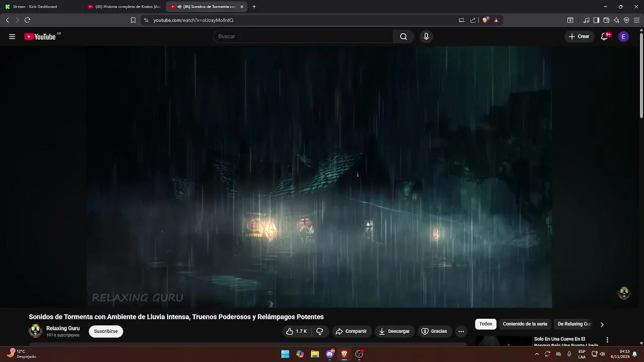644x362 pixels.
Task: Open Brave Rewards triangle icon
Action: [496, 20]
